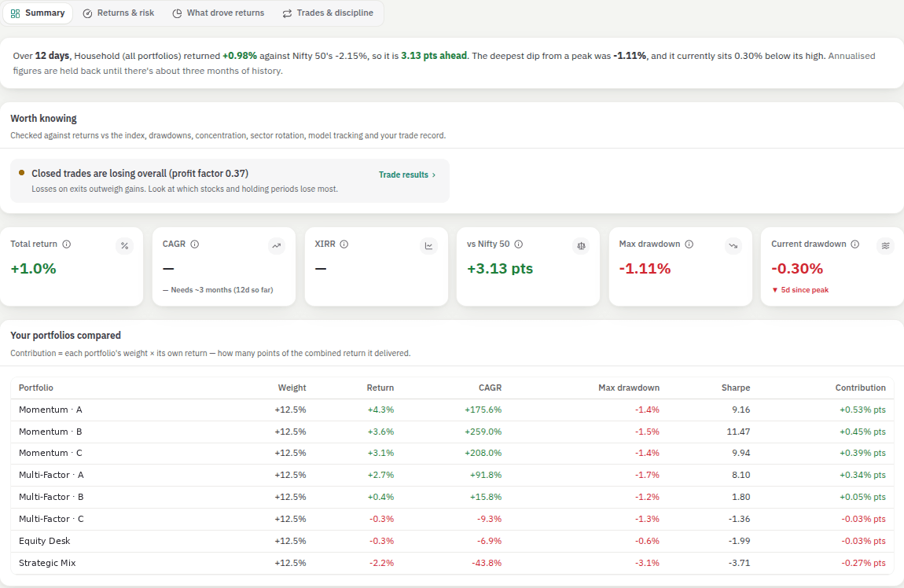
Task: Click the 5d since peak label
Action: [x=800, y=290]
